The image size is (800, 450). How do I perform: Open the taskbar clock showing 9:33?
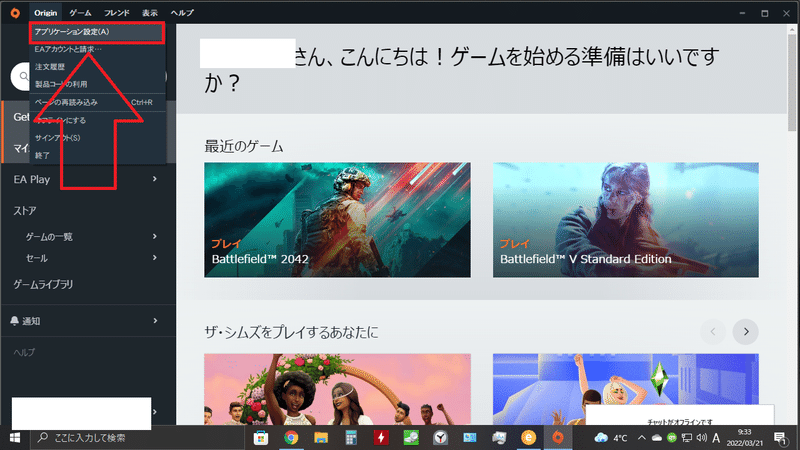[745, 438]
